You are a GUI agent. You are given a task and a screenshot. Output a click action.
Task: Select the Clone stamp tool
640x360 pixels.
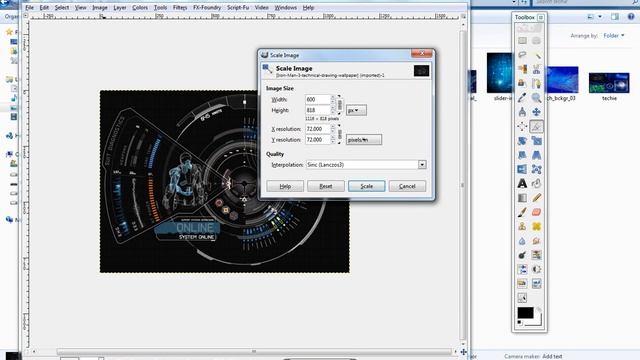522,227
